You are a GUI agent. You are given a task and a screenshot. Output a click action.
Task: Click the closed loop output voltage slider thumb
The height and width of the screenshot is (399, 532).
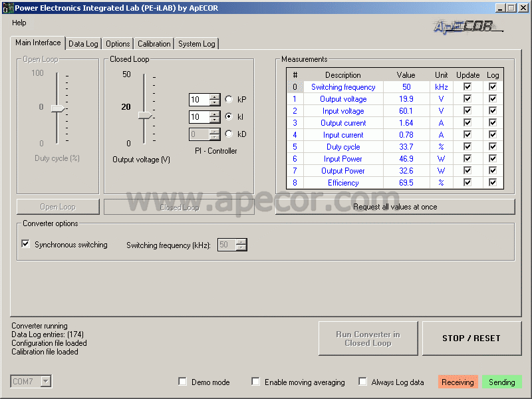pyautogui.click(x=145, y=115)
